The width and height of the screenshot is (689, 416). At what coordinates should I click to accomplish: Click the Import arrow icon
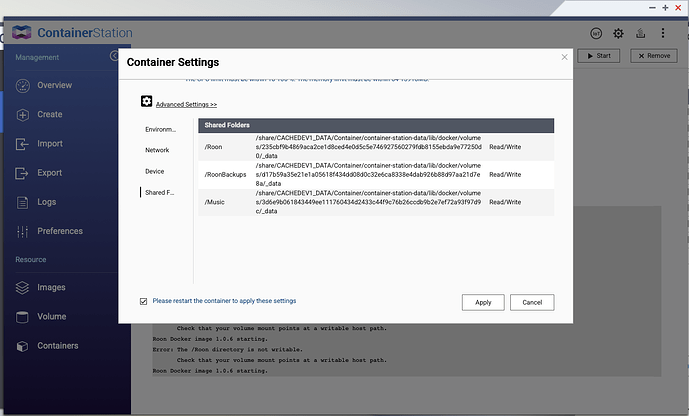pyautogui.click(x=22, y=144)
